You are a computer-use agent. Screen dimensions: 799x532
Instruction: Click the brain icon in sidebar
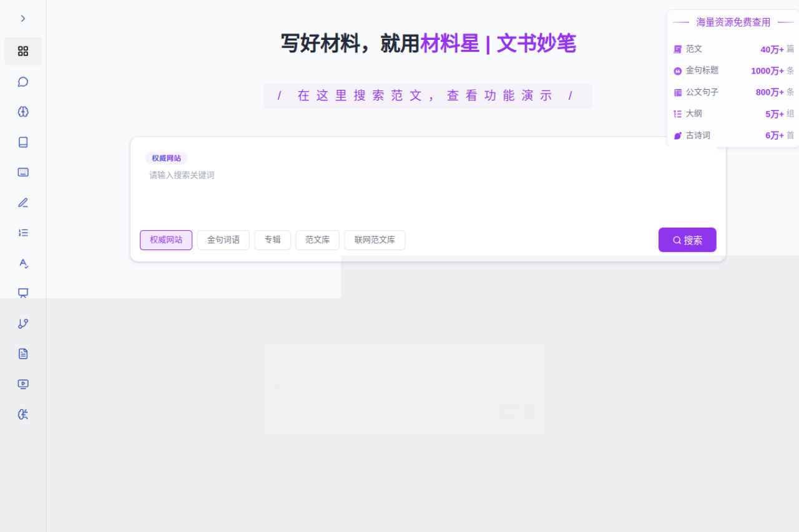(x=23, y=112)
